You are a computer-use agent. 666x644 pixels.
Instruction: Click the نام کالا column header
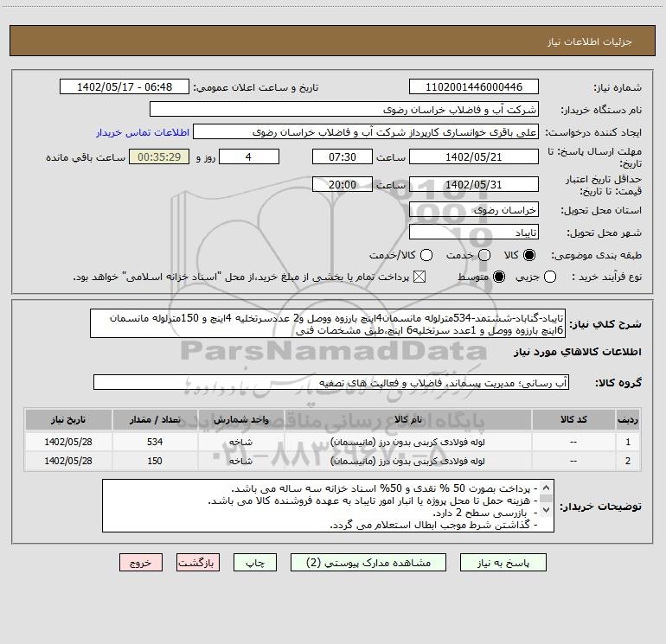tap(408, 419)
